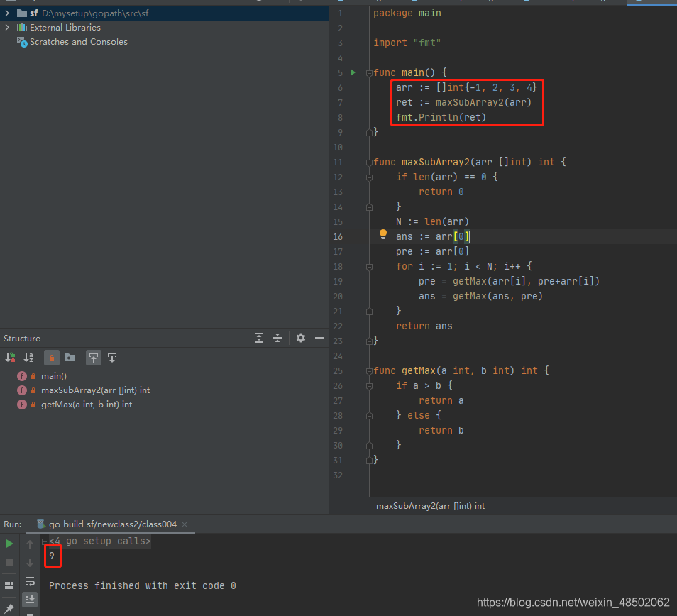Toggle autoscroll from source in Structure
Image resolution: width=677 pixels, height=616 pixels.
tap(112, 358)
